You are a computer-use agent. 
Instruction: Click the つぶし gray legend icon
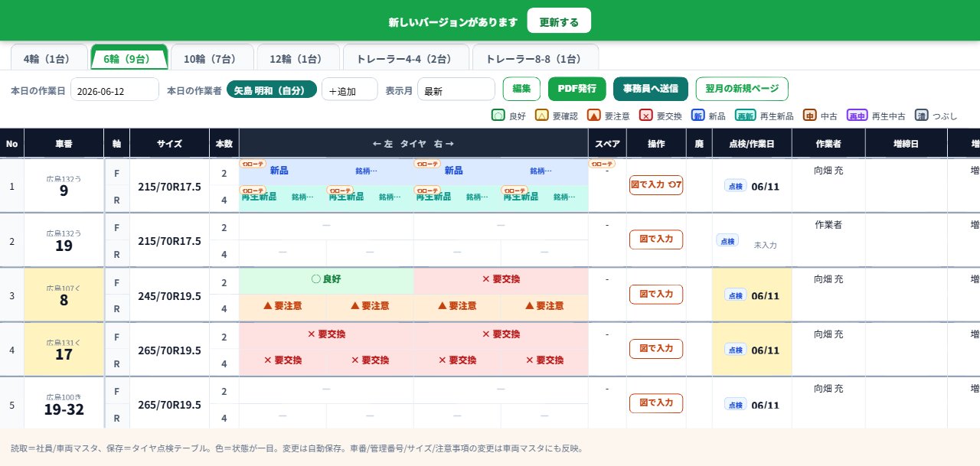click(921, 116)
